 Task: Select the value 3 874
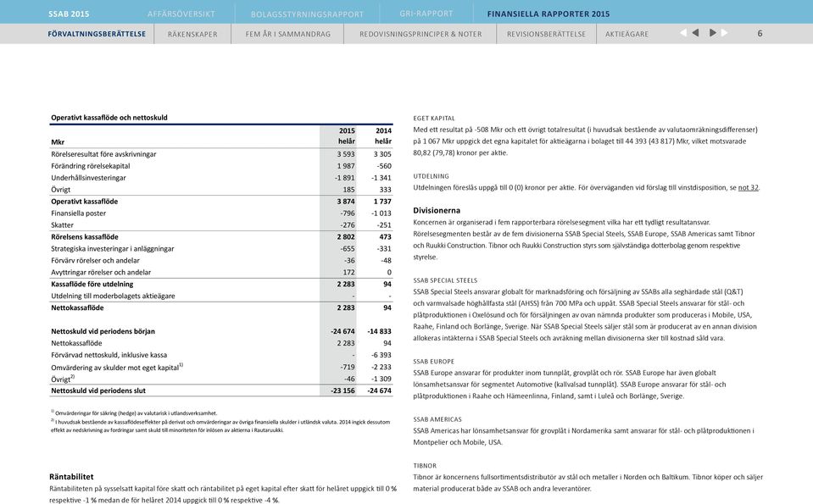pos(346,201)
